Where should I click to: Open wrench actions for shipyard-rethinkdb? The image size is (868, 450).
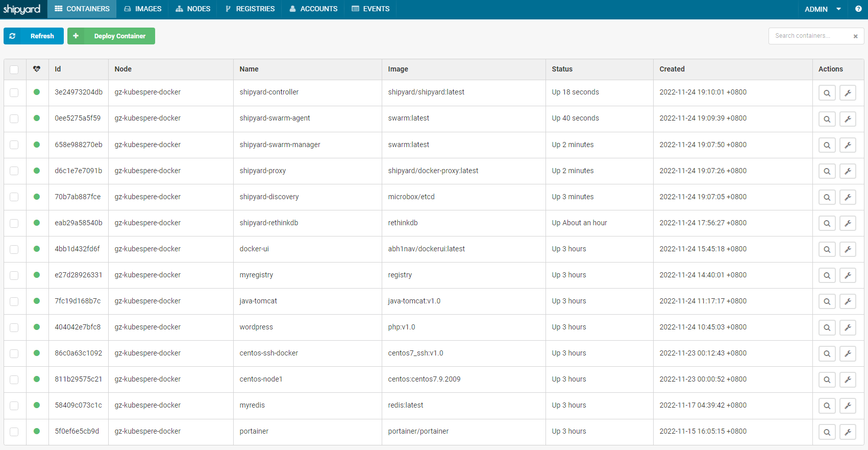pos(848,223)
